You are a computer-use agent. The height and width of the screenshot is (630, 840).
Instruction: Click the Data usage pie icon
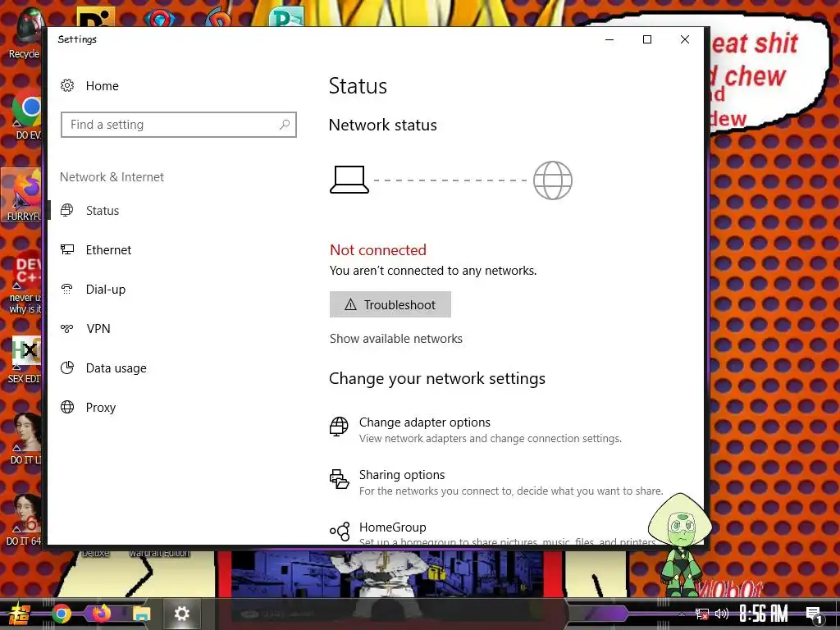(x=67, y=368)
